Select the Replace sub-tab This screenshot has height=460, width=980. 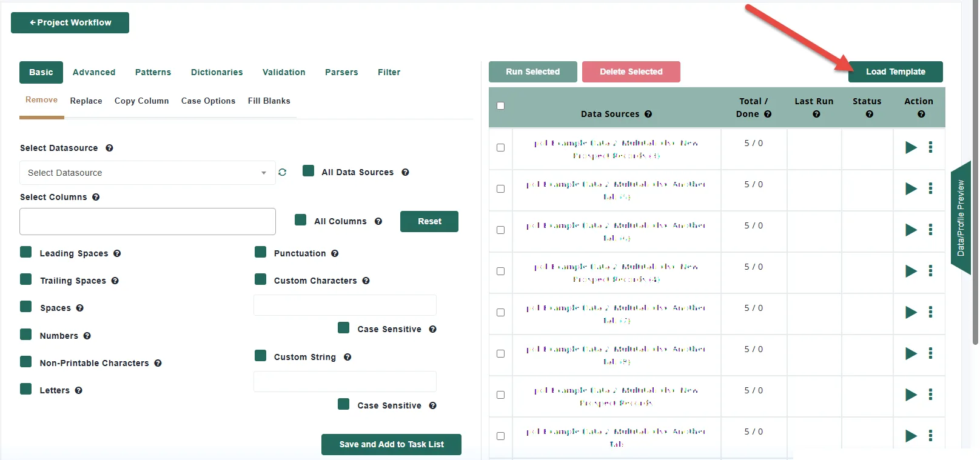coord(86,101)
